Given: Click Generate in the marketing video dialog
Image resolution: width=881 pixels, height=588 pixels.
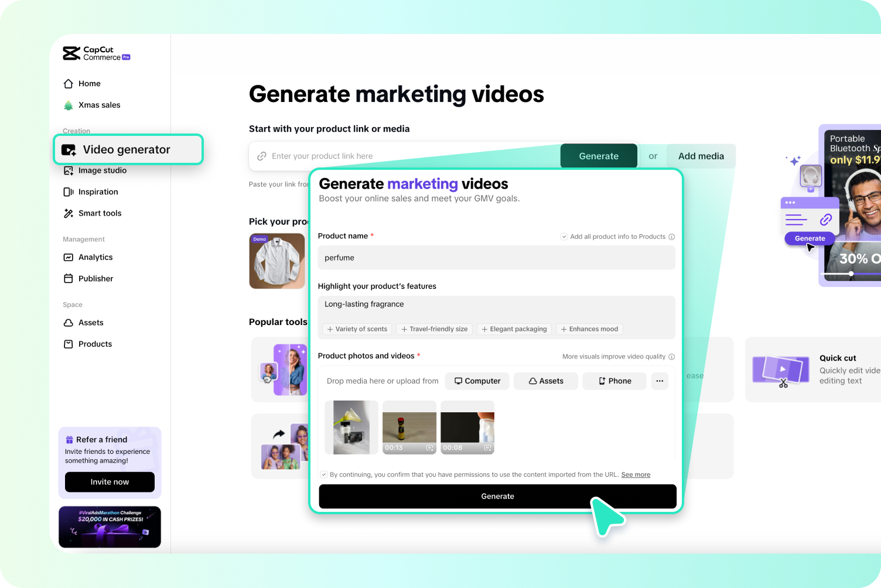Looking at the screenshot, I should click(497, 496).
